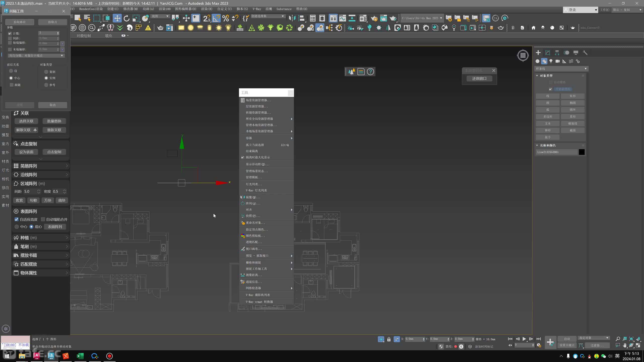
Task: Select the 参考 object type radio
Action: point(46,85)
